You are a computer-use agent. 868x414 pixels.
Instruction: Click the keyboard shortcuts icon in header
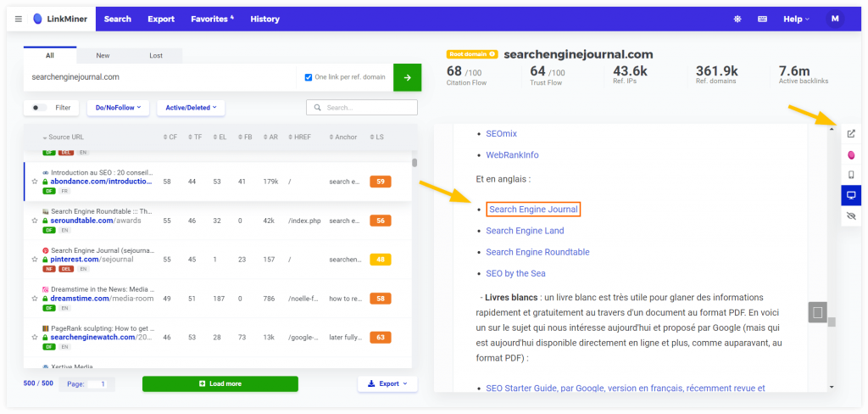pos(762,19)
